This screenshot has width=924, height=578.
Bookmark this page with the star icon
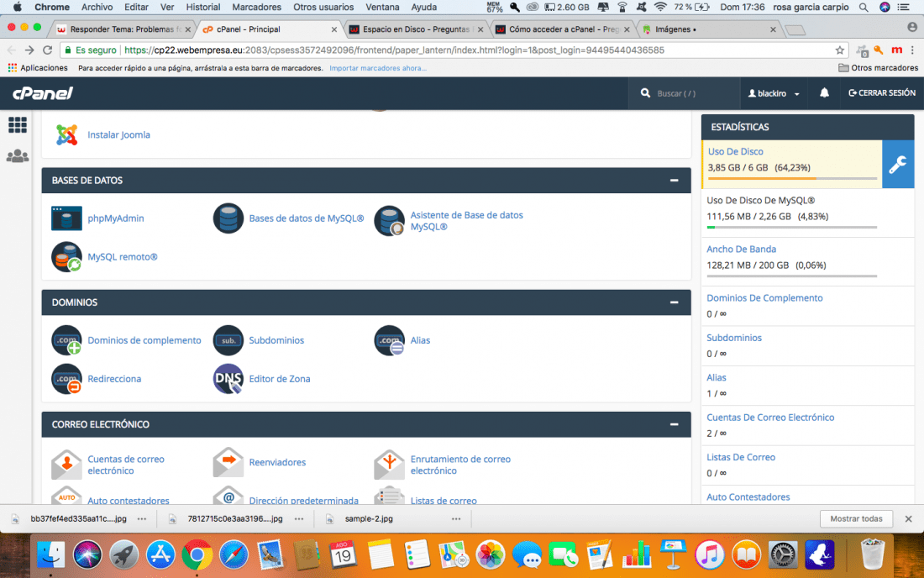click(840, 50)
